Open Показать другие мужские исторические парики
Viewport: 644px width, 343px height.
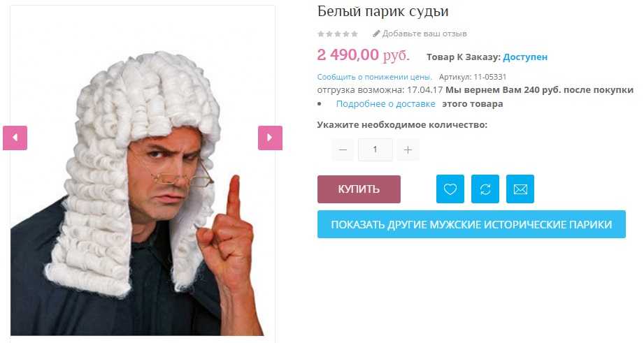click(471, 224)
